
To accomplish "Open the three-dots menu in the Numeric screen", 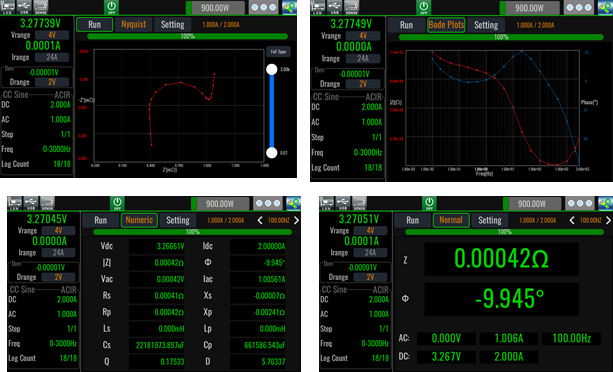I will pyautogui.click(x=268, y=203).
